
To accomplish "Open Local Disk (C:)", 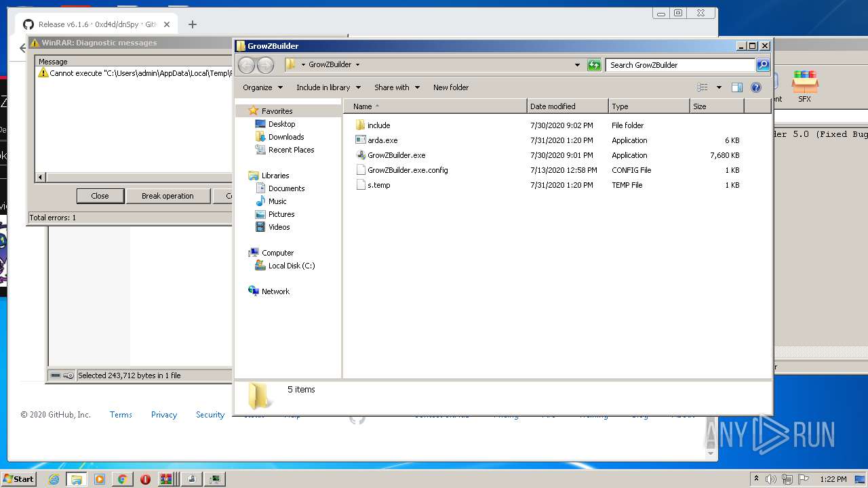I will [292, 266].
